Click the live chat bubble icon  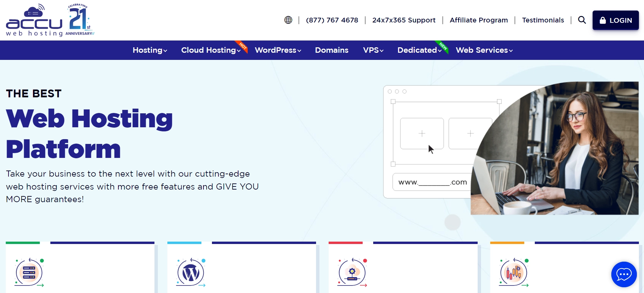coord(624,274)
